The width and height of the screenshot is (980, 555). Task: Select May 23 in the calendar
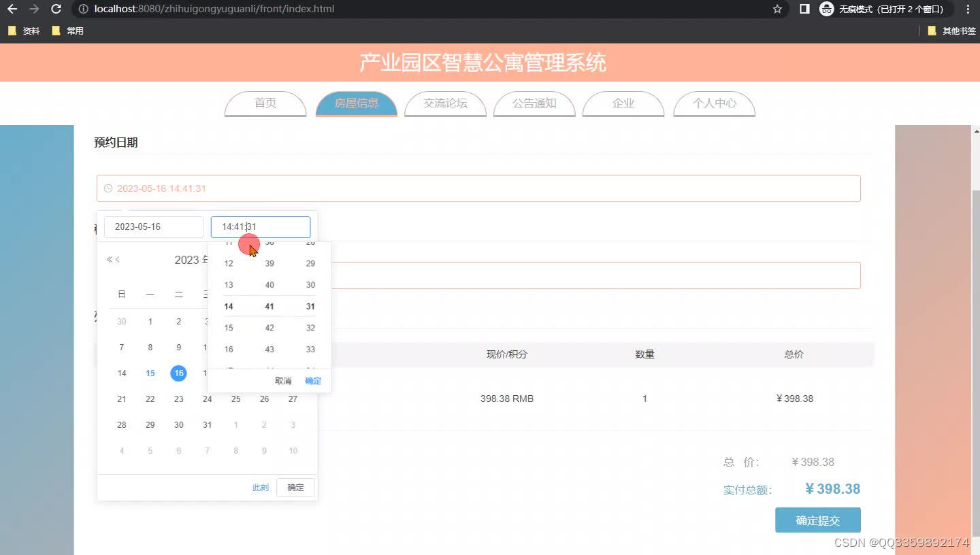point(179,399)
